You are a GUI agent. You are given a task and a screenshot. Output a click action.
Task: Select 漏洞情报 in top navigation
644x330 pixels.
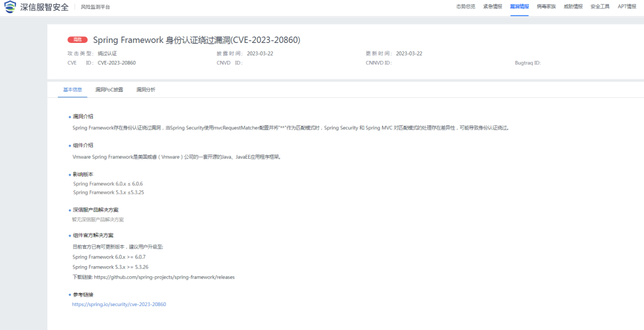coord(519,7)
